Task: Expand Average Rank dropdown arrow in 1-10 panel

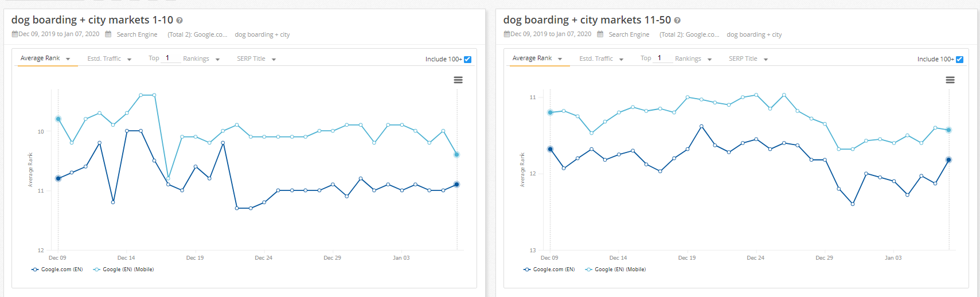Action: pos(68,59)
